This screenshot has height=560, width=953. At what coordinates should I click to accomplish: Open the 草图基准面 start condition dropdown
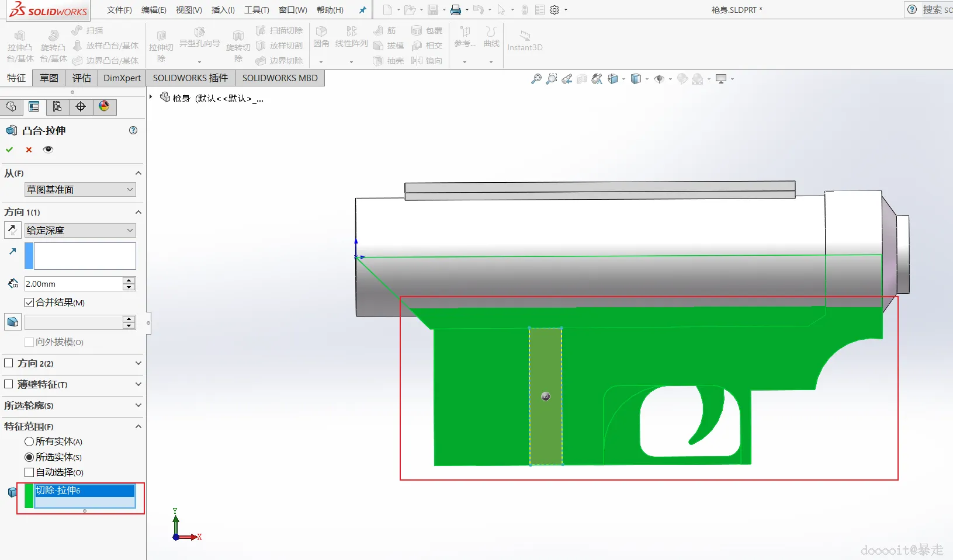point(80,190)
